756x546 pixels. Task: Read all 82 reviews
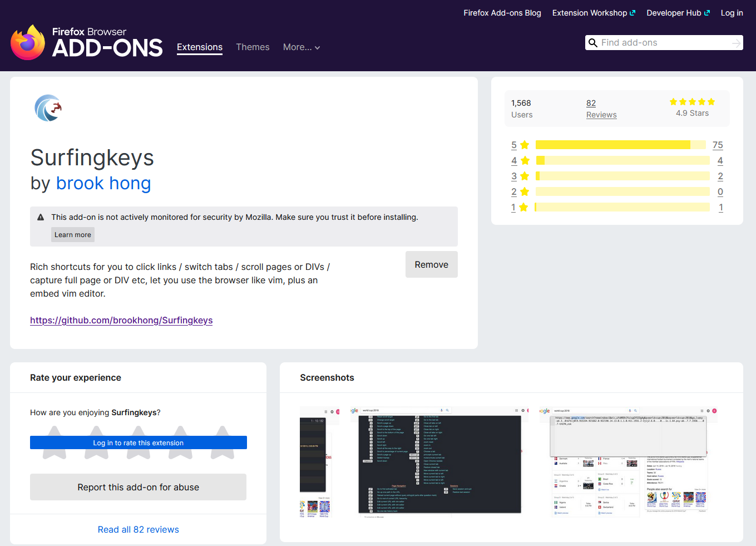(139, 530)
